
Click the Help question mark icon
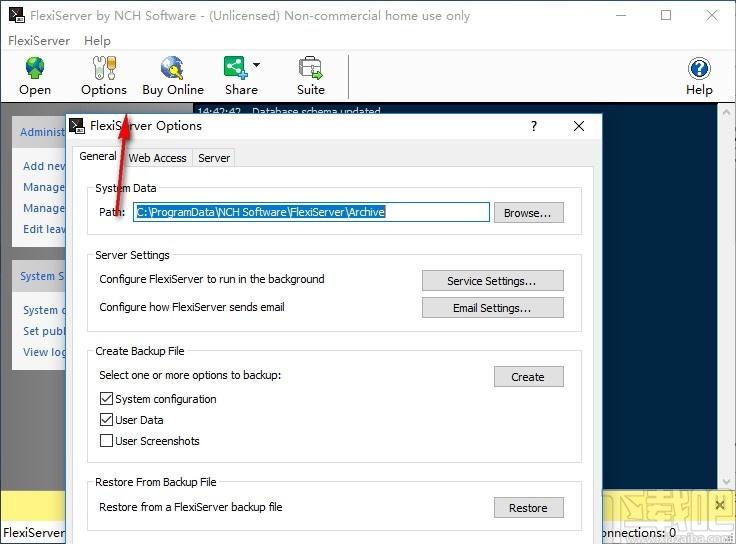pos(699,69)
